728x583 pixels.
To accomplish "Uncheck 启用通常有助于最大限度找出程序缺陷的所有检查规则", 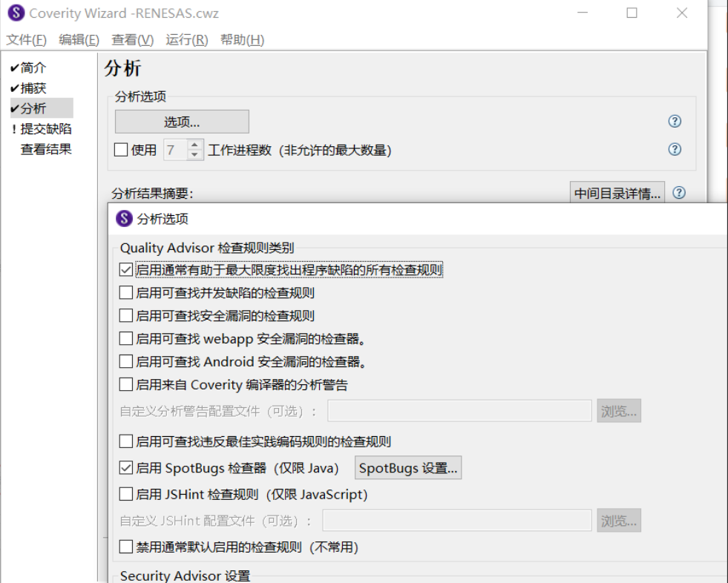I will pos(126,270).
